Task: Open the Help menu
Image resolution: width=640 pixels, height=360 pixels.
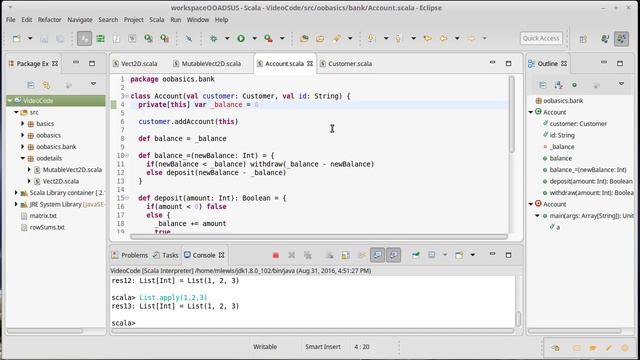Action: point(222,20)
